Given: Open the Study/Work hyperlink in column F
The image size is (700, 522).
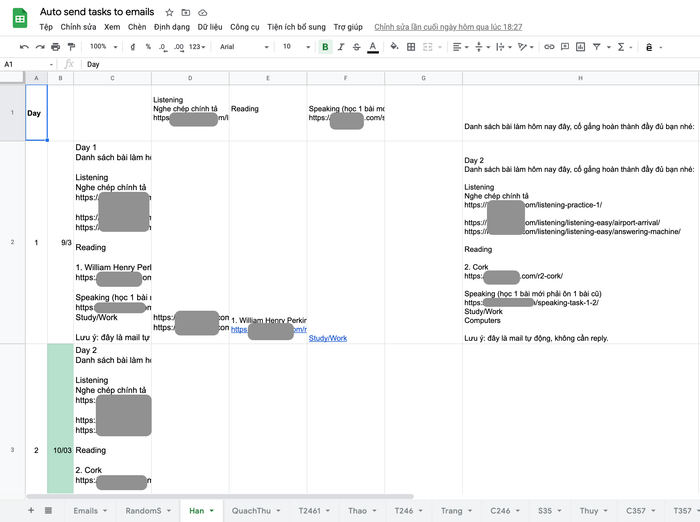Looking at the screenshot, I should [328, 338].
